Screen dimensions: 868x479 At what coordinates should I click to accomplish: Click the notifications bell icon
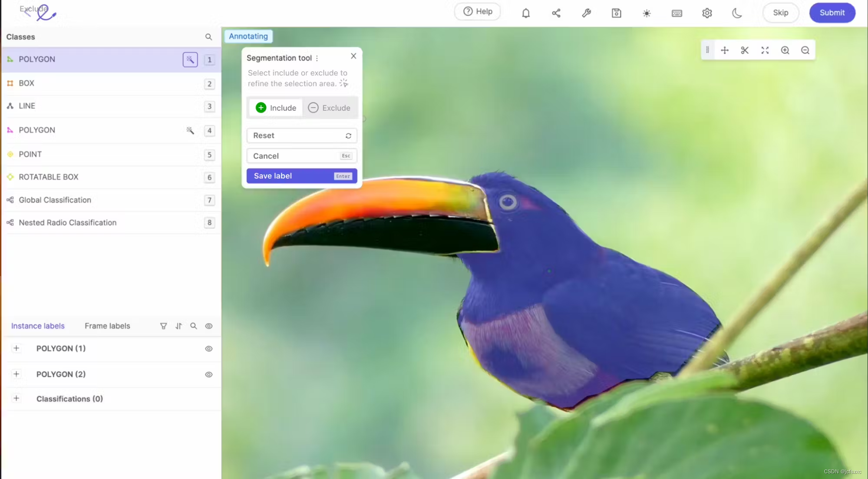pos(525,13)
